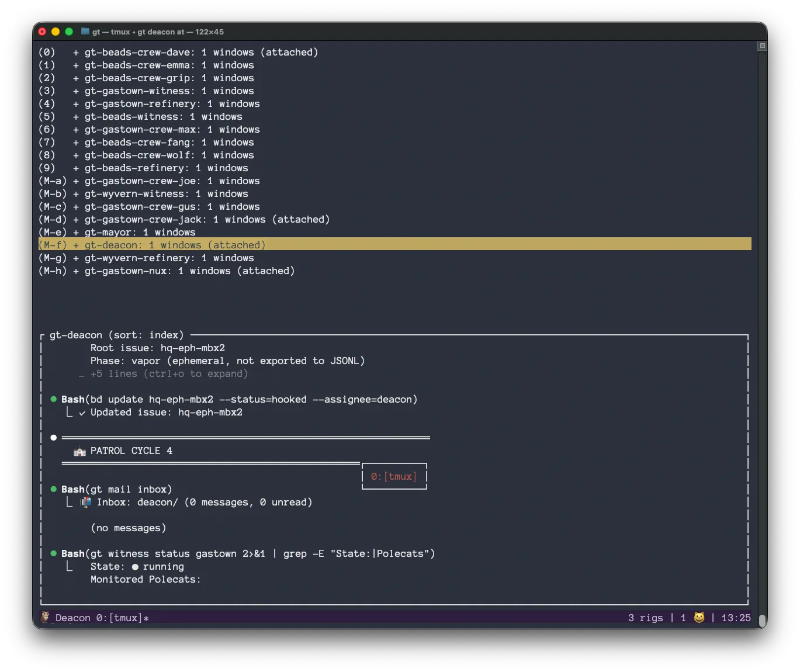800x672 pixels.
Task: Click the white running state dot
Action: [x=135, y=567]
